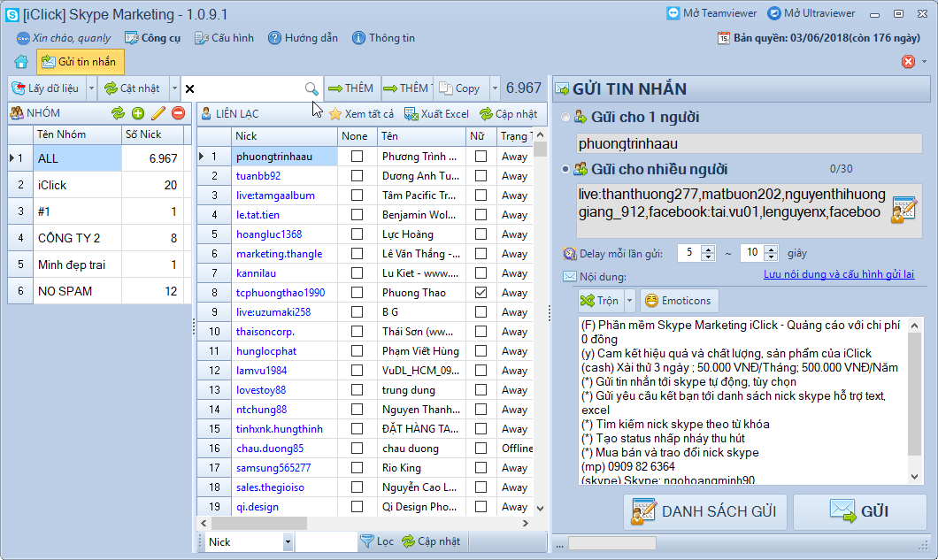
Task: Select the Gửi cho nhiều người radio button
Action: point(565,169)
